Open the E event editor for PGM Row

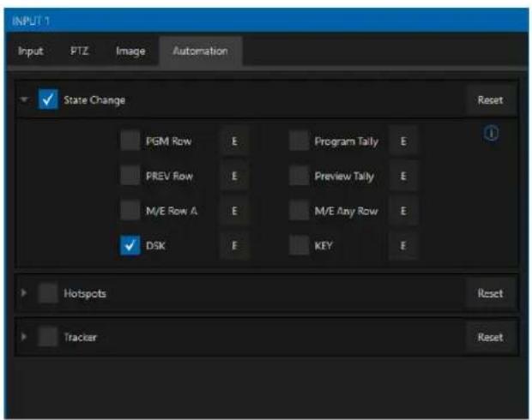click(234, 141)
